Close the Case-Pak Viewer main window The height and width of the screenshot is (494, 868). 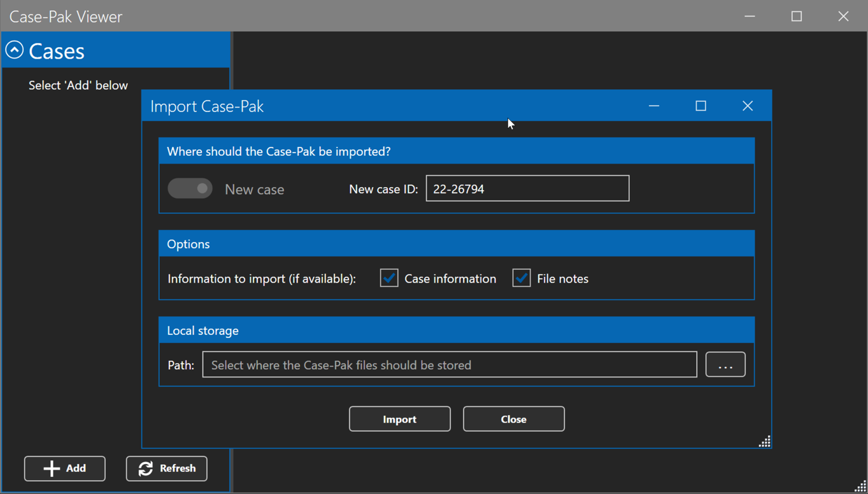844,16
